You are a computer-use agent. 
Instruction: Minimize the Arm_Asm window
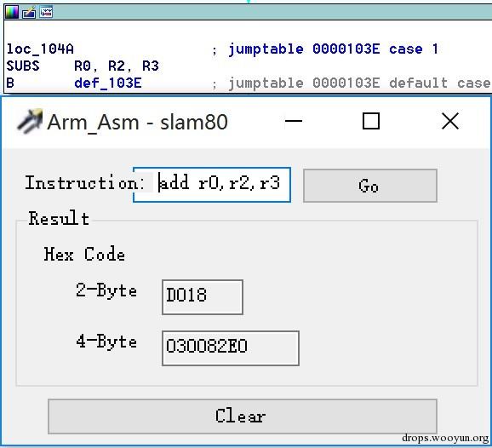coord(294,121)
